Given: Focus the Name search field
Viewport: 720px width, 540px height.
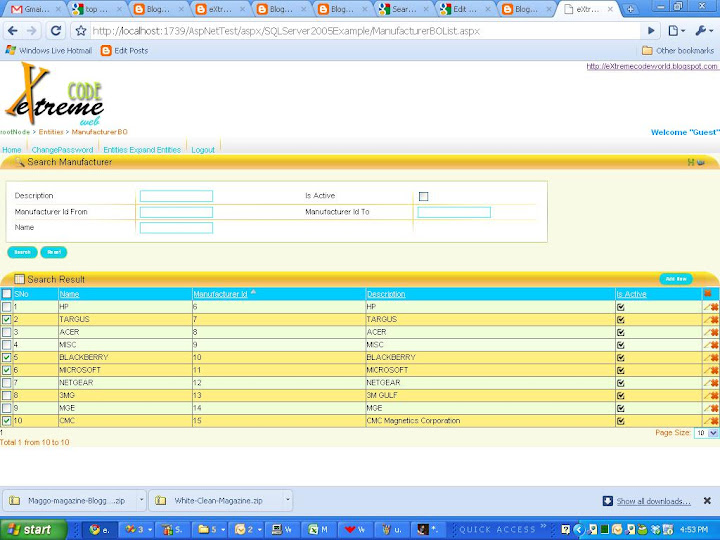Looking at the screenshot, I should tap(176, 228).
